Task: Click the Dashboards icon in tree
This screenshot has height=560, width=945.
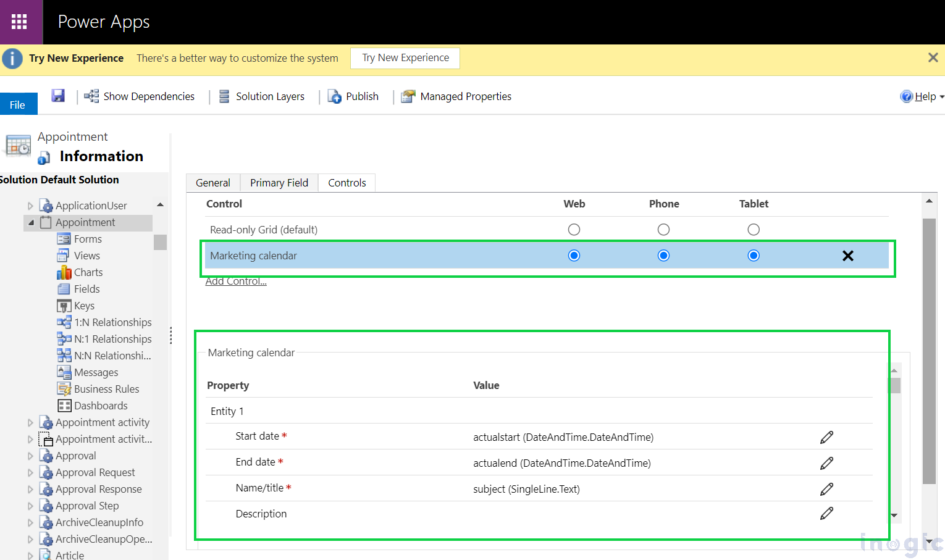Action: [64, 406]
